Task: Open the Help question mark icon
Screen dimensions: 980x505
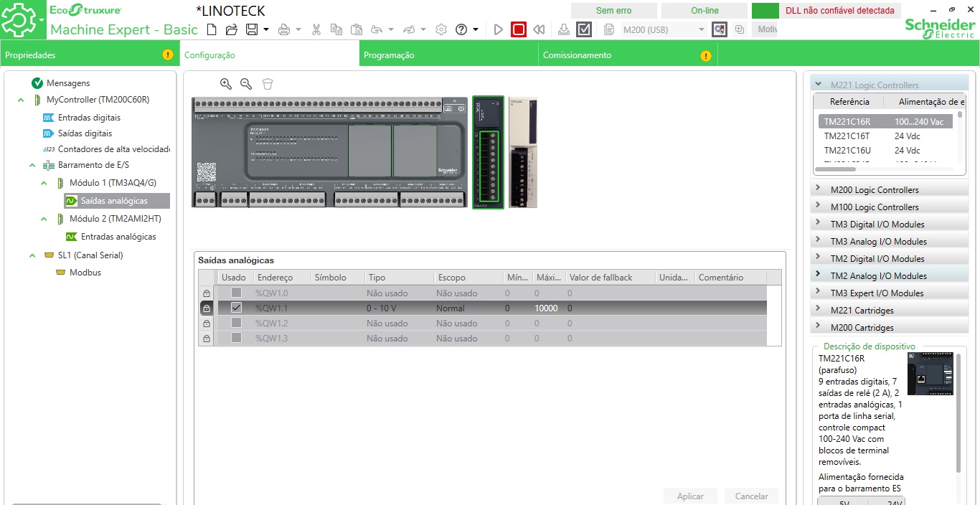Action: tap(461, 29)
